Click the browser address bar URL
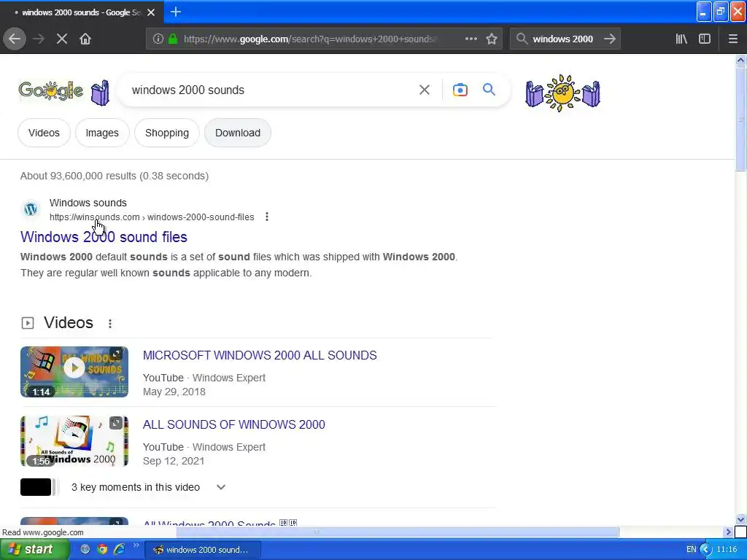 coord(310,39)
